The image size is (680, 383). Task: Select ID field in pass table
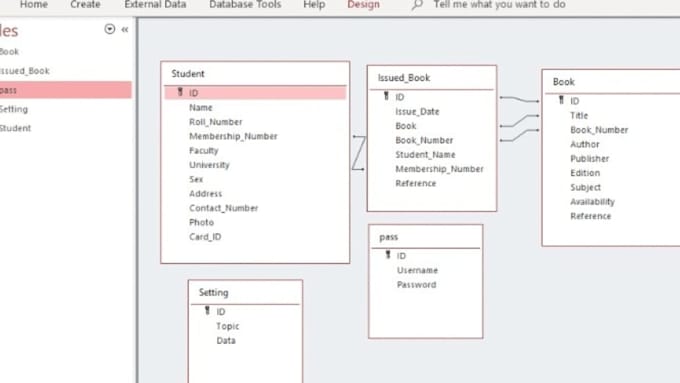(x=402, y=256)
